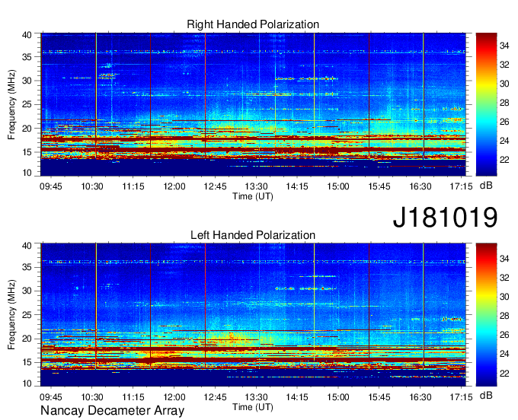The height and width of the screenshot is (420, 518).
Task: Click 35 frequency tick on right-handed plot
Action: tap(27, 57)
